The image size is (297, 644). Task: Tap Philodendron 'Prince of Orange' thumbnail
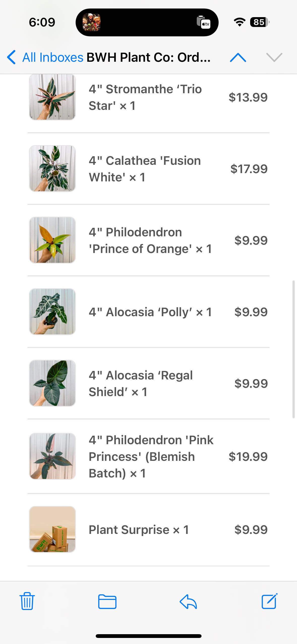[52, 240]
